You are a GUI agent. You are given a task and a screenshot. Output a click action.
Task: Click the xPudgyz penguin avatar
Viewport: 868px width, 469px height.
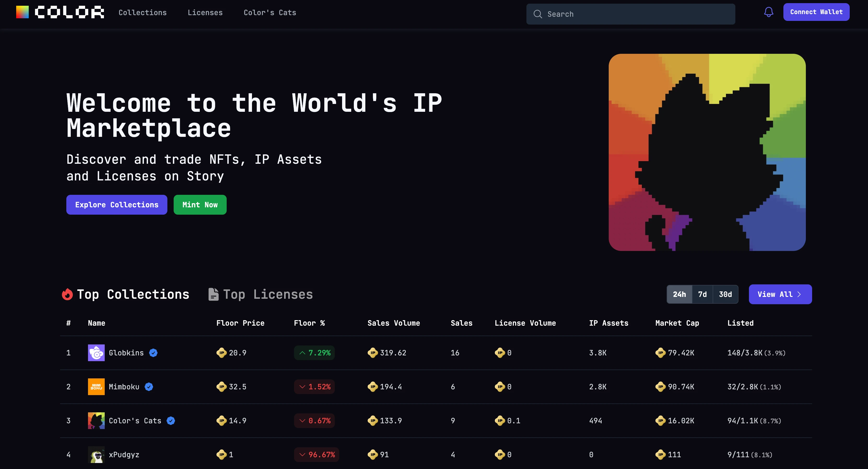point(96,455)
